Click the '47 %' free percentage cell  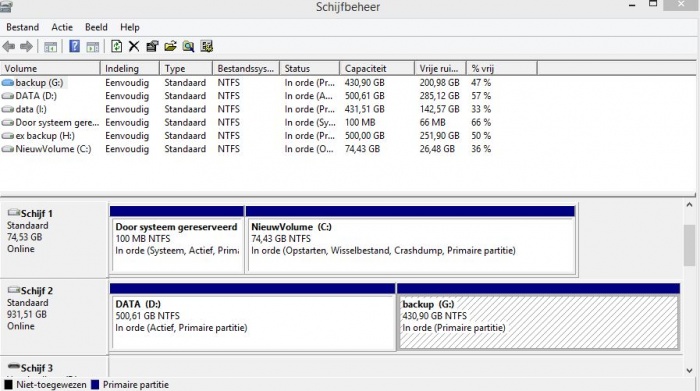click(481, 83)
